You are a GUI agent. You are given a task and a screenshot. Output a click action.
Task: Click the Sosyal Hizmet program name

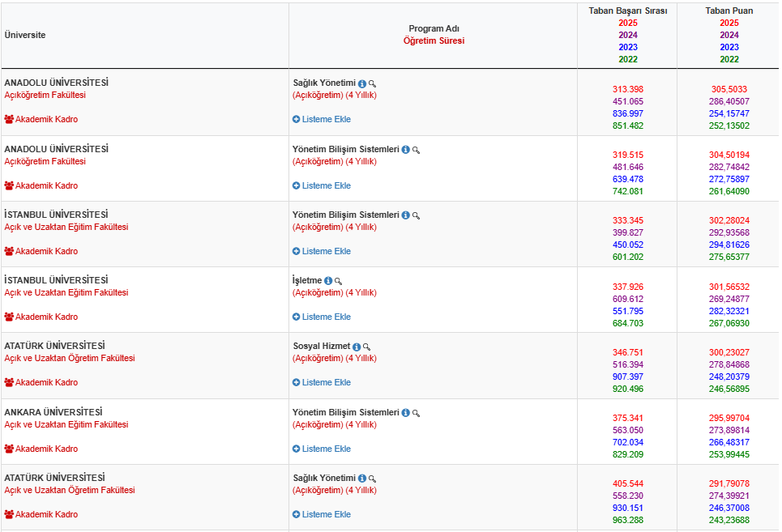click(x=322, y=347)
